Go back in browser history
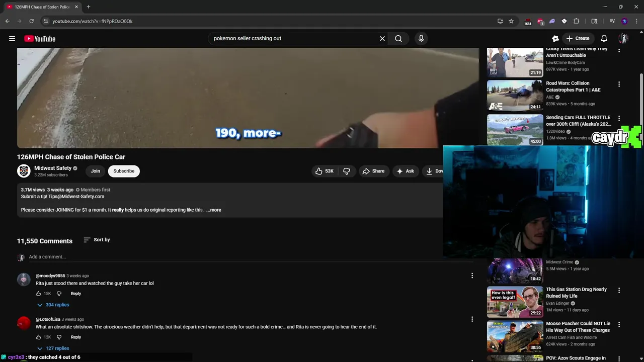Viewport: 644px width, 362px height. tap(8, 21)
